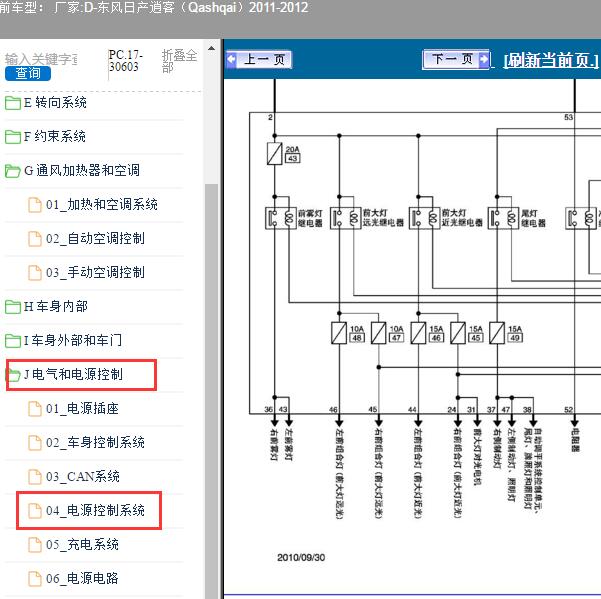Go to previous page with 上一页 button
Viewport: 601px width, 599px height.
259,59
